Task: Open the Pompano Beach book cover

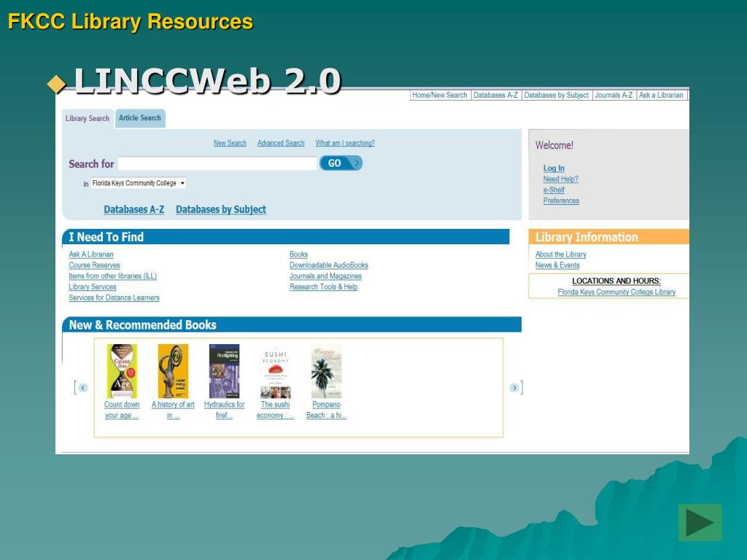Action: pos(326,371)
